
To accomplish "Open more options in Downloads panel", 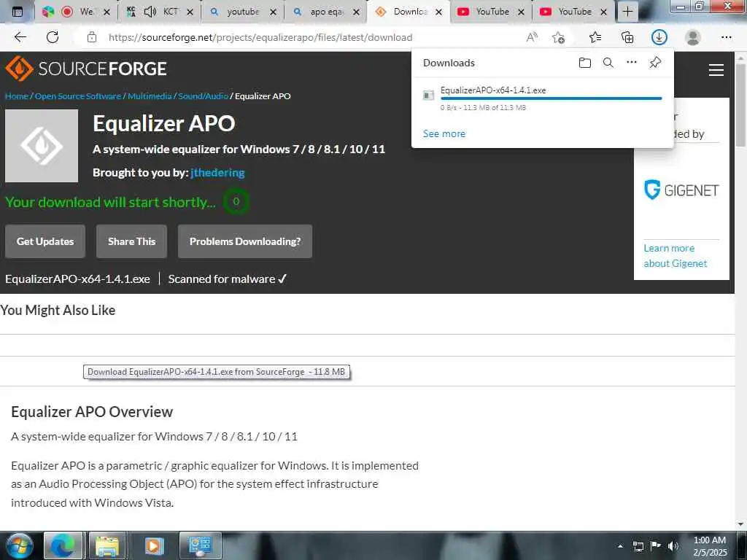I will click(632, 63).
